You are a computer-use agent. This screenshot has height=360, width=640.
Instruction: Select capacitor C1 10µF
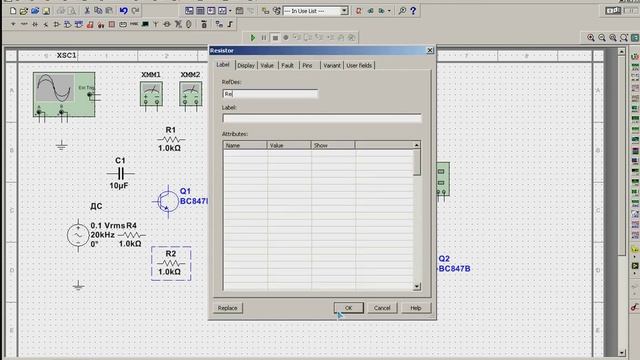(120, 173)
